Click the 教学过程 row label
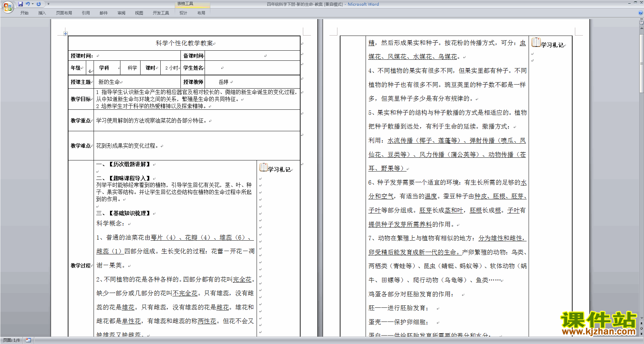Image resolution: width=644 pixels, height=344 pixels. tap(80, 265)
